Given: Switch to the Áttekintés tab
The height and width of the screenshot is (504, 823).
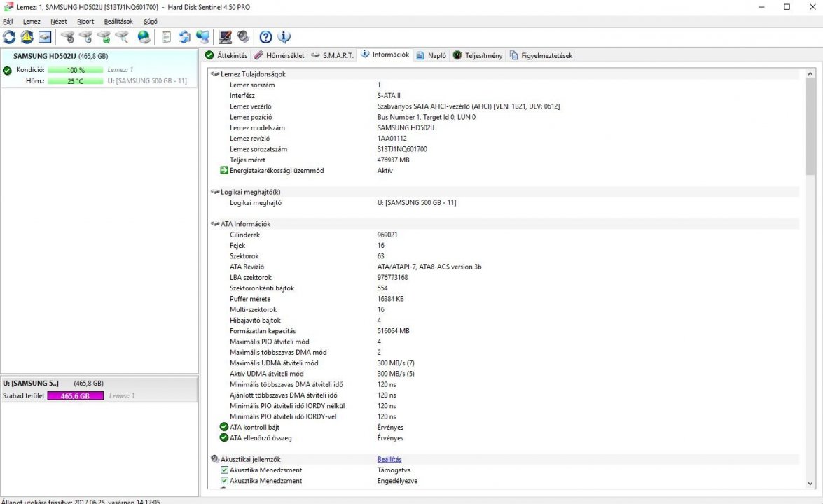Looking at the screenshot, I should [x=226, y=55].
